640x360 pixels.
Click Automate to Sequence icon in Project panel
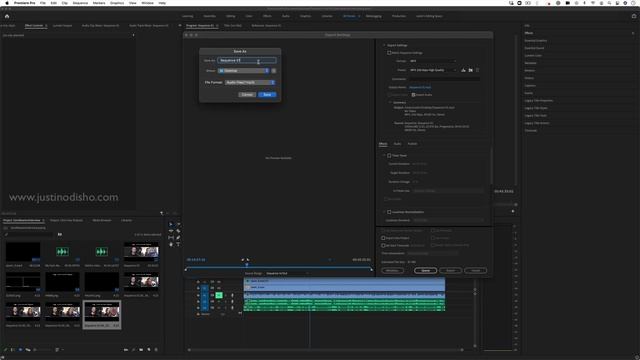point(126,350)
